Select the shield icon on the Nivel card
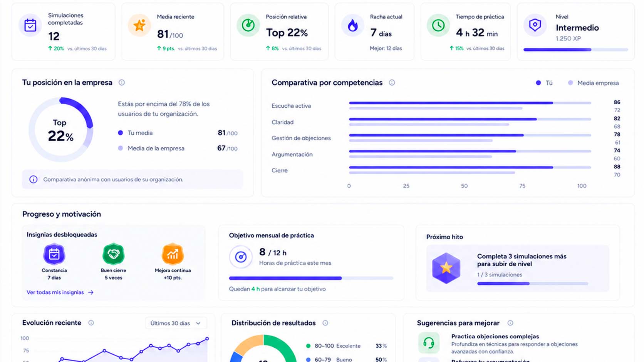Image resolution: width=644 pixels, height=362 pixels. (x=535, y=25)
